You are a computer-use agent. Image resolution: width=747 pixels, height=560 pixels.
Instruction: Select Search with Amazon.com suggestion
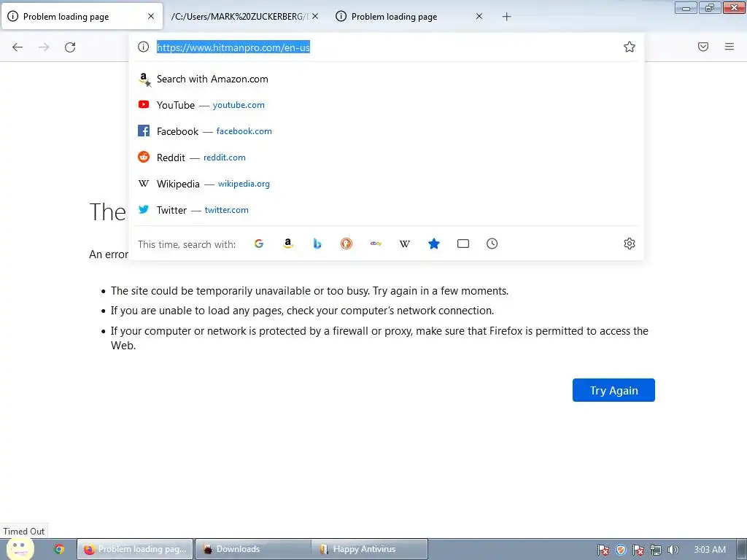(x=387, y=79)
